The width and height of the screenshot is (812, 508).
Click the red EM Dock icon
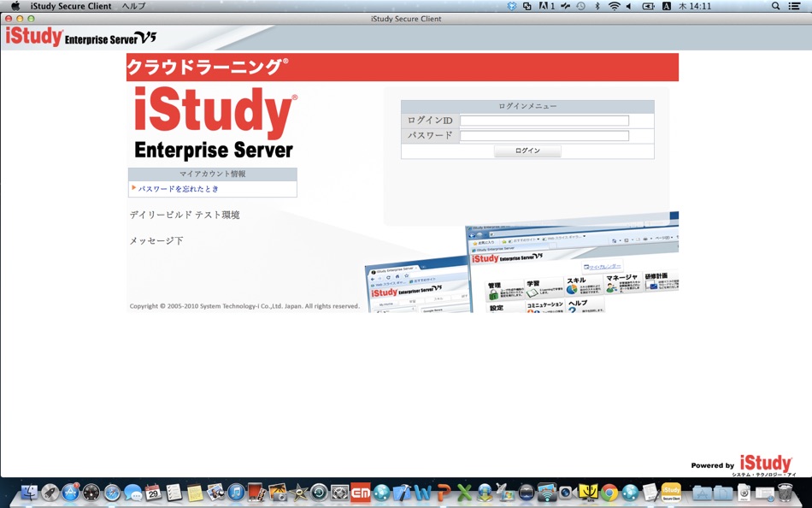pyautogui.click(x=361, y=493)
